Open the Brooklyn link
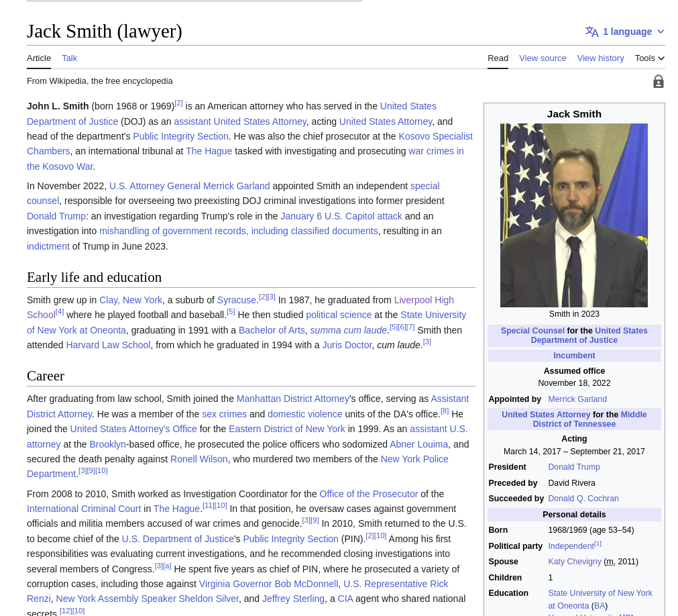This screenshot has width=678, height=616. [x=108, y=444]
